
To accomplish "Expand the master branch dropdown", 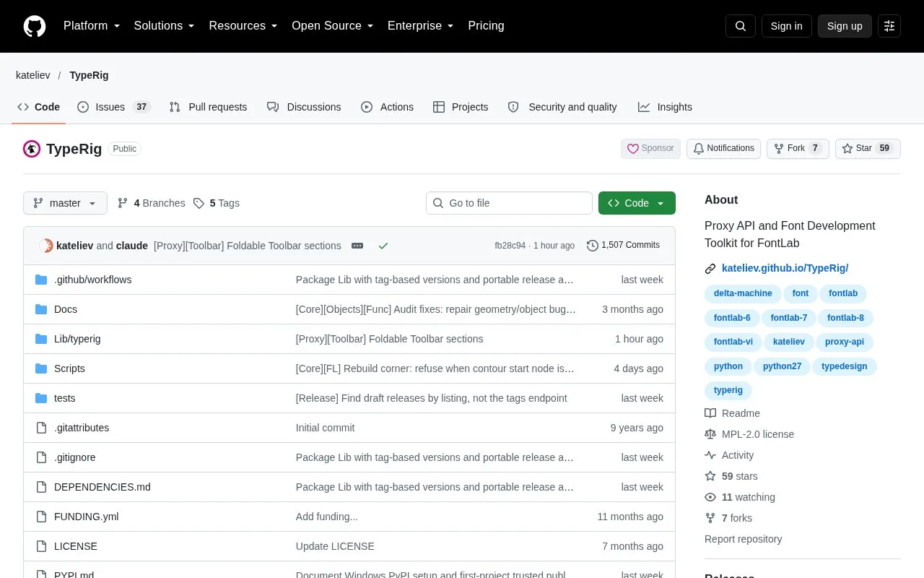I will pyautogui.click(x=65, y=203).
